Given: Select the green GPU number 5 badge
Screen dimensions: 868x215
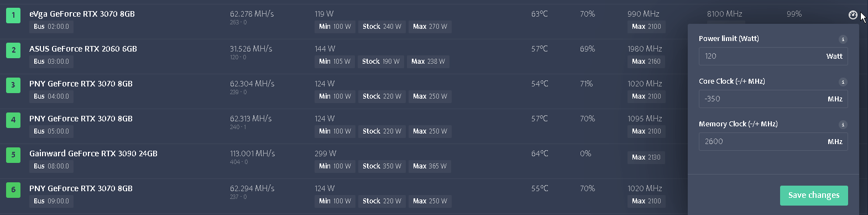Looking at the screenshot, I should [14, 155].
